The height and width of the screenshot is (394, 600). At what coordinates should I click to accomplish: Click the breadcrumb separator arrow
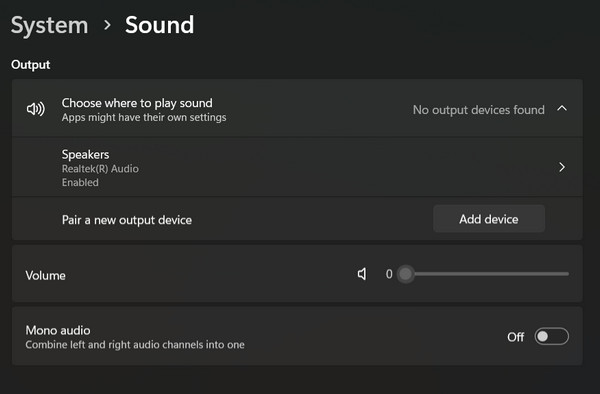pyautogui.click(x=108, y=25)
